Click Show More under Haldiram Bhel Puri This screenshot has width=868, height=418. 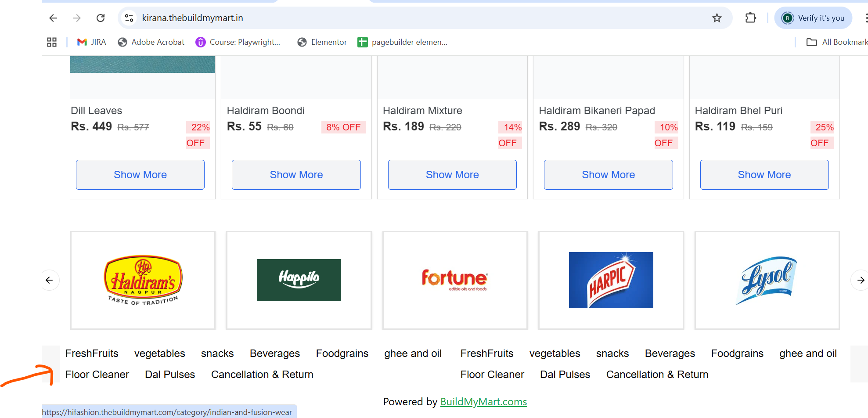pyautogui.click(x=764, y=175)
